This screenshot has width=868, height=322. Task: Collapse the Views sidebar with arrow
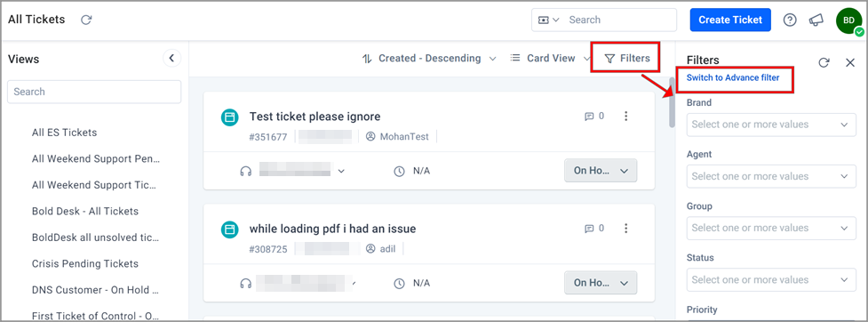(x=171, y=58)
